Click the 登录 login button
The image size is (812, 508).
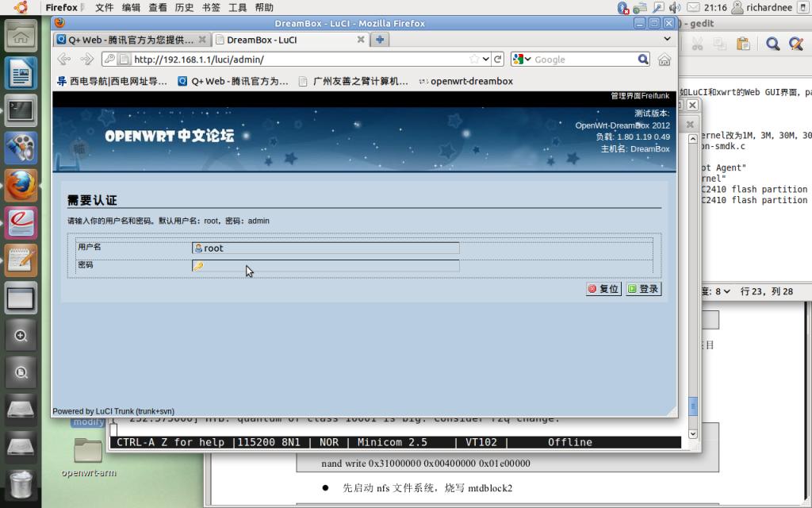click(644, 289)
